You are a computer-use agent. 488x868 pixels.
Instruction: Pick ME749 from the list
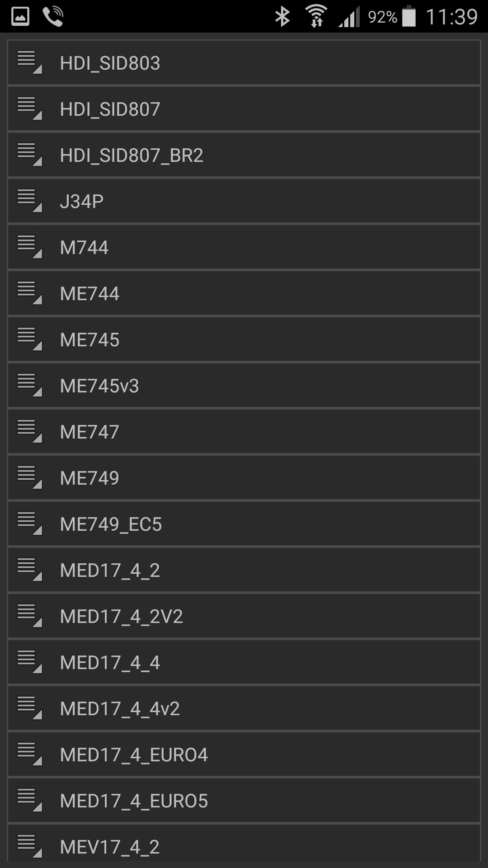click(x=244, y=478)
